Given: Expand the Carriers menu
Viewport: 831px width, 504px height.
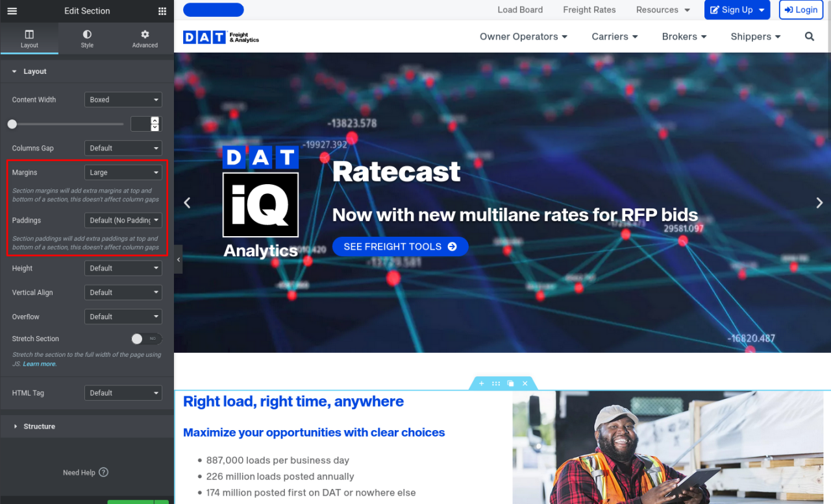Looking at the screenshot, I should 615,36.
